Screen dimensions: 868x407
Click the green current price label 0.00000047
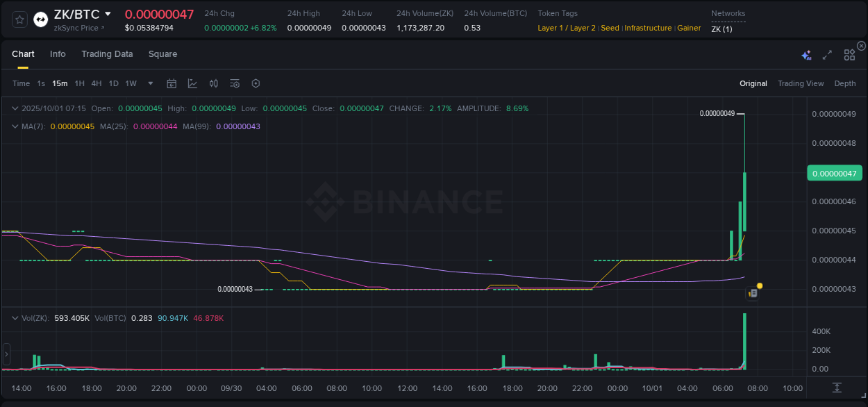(x=834, y=172)
